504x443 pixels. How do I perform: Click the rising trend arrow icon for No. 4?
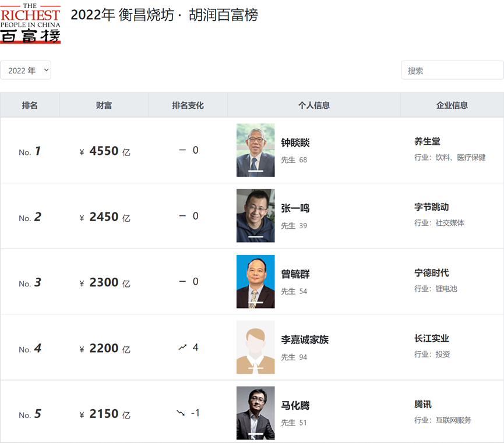pyautogui.click(x=182, y=348)
